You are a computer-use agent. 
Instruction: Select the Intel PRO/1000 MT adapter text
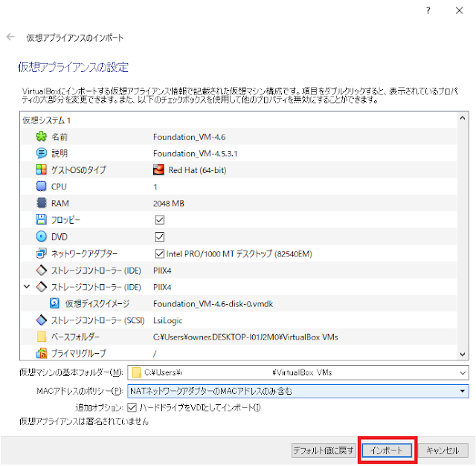click(x=239, y=253)
